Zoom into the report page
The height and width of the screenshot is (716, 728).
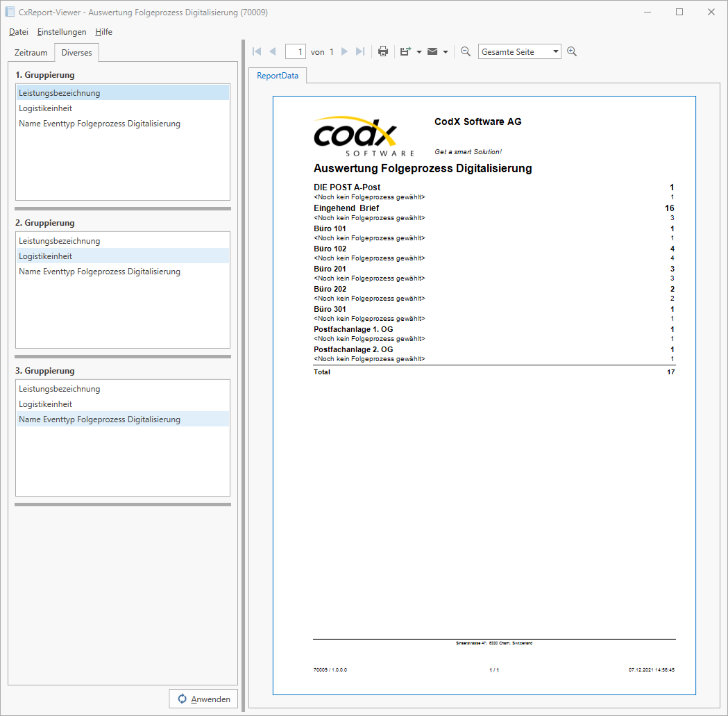(x=572, y=51)
